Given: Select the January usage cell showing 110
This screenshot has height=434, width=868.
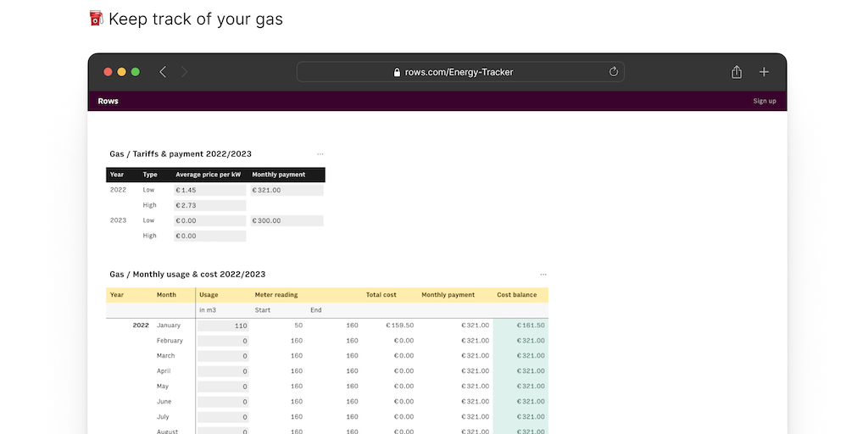Looking at the screenshot, I should click(x=223, y=325).
